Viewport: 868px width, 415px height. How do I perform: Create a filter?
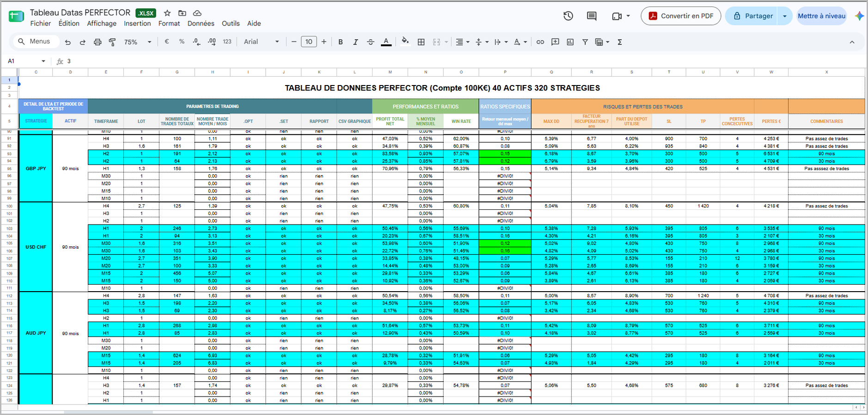(x=585, y=42)
